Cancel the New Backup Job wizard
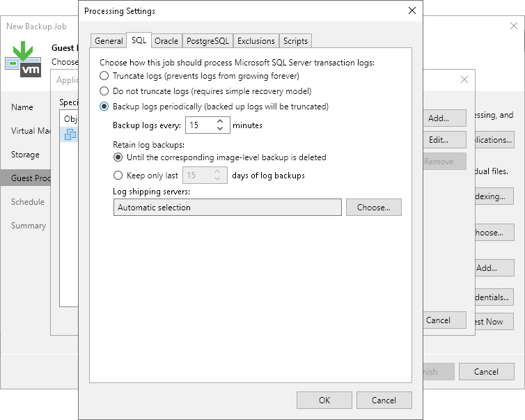The image size is (525, 420). coord(487,372)
